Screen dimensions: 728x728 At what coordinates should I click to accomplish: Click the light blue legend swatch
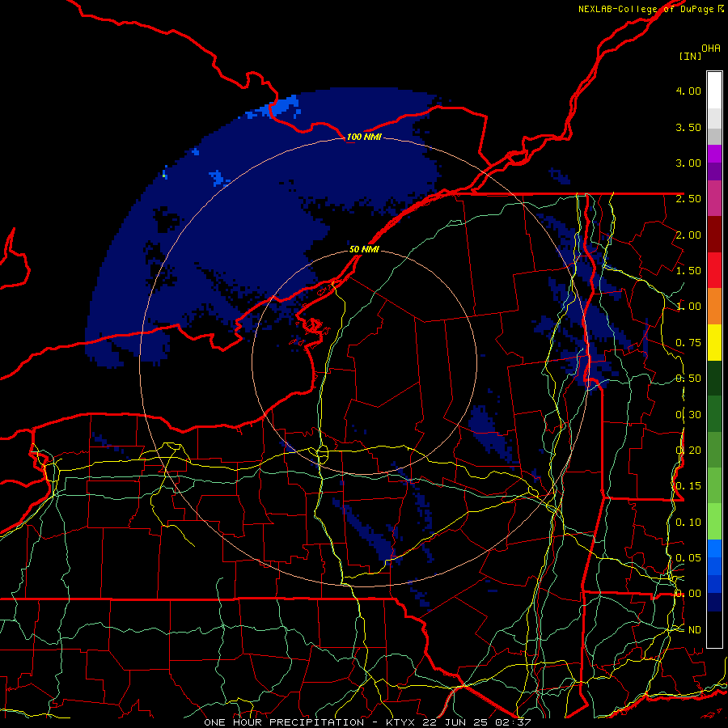point(714,548)
